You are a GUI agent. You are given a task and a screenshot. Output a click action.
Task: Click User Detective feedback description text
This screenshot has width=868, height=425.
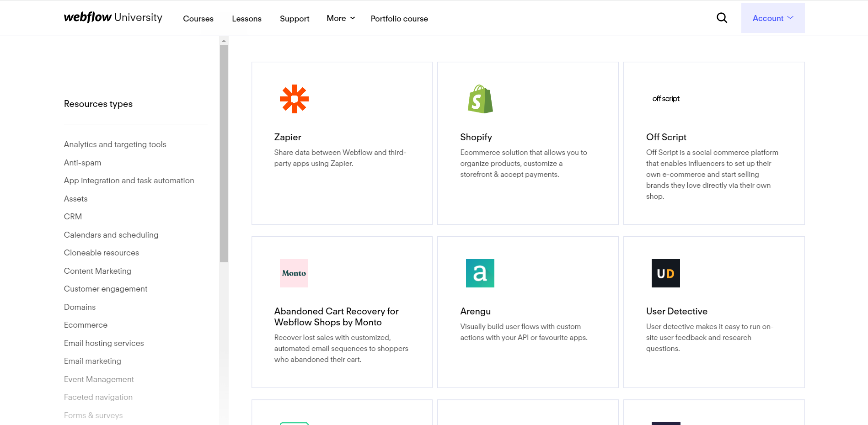point(710,338)
